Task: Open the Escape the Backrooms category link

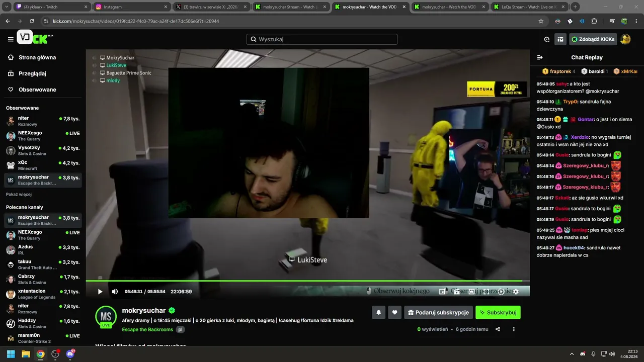Action: (x=147, y=329)
